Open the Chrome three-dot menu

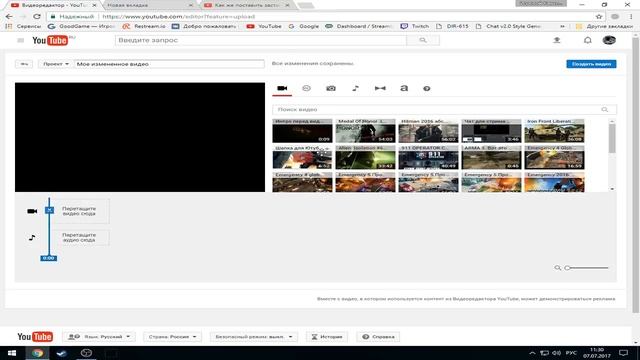click(631, 16)
